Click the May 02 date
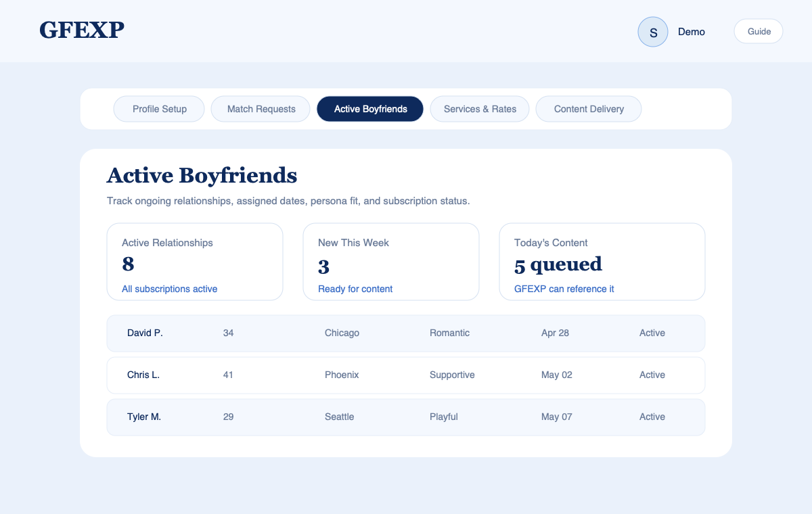Screen dimensions: 812x514 coord(557,375)
